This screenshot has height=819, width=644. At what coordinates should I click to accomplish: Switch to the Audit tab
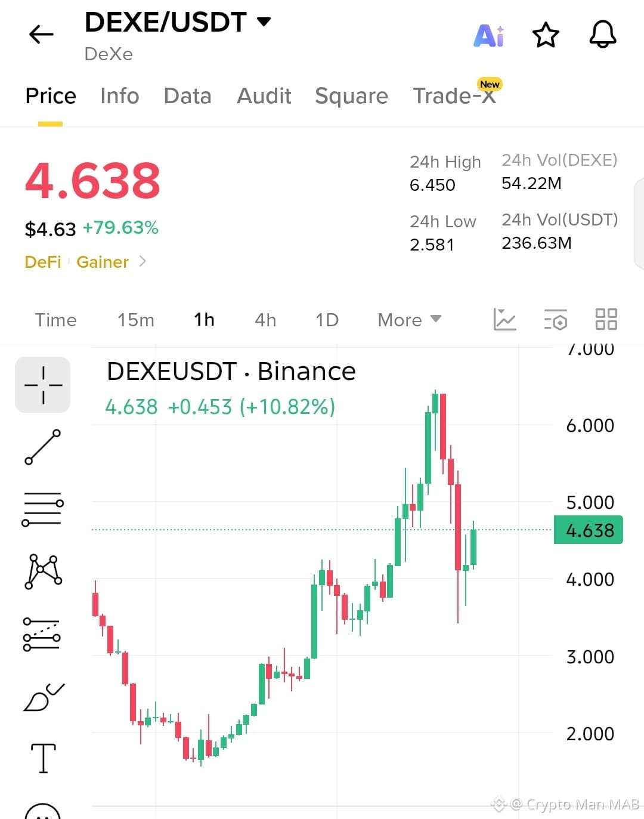(x=264, y=96)
